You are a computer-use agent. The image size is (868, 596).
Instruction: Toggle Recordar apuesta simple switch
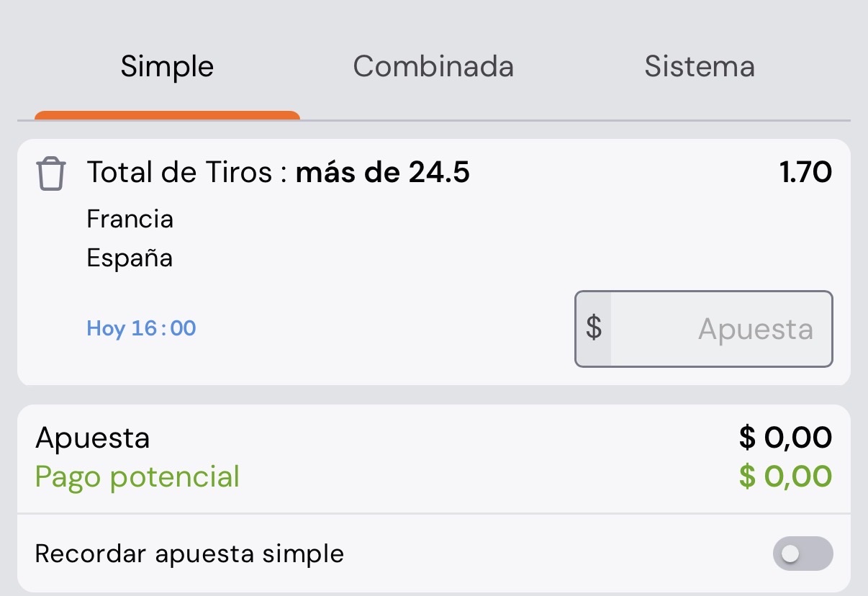click(x=803, y=554)
